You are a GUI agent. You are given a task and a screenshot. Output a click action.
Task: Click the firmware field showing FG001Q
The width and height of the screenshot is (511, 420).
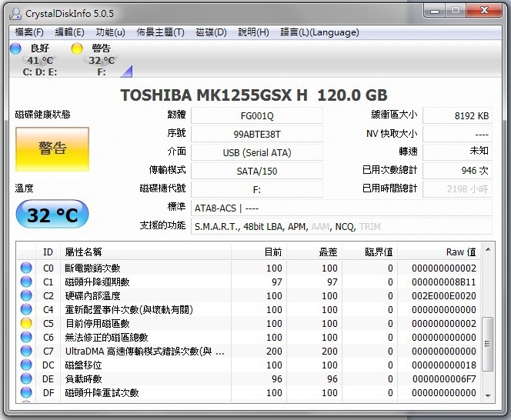point(256,115)
